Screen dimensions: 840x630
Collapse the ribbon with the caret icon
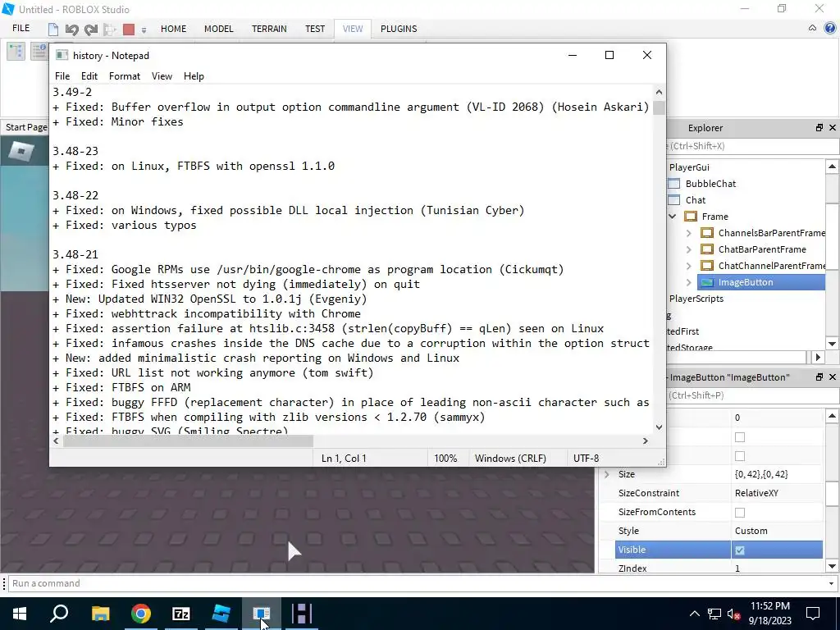point(812,29)
